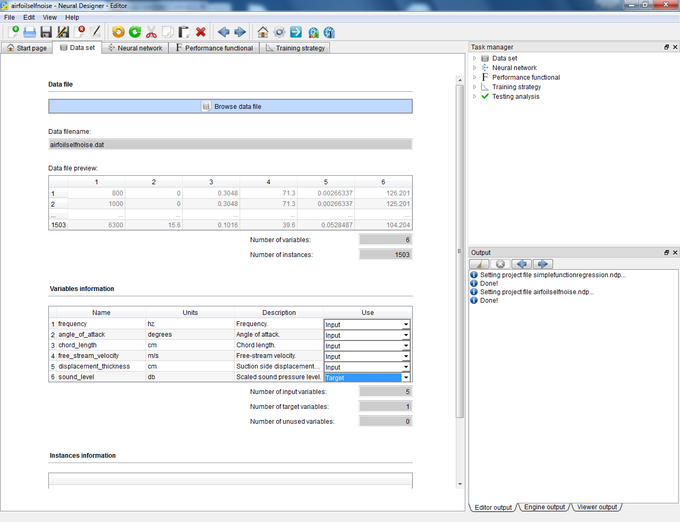Switch to the Neural network tab
The height and width of the screenshot is (522, 680).
click(x=135, y=48)
